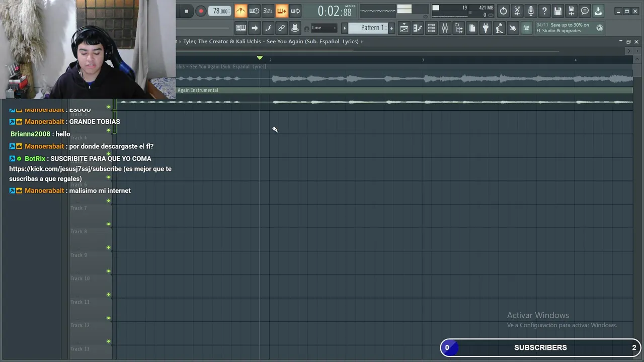Open the Line snap dropdown
Screen dimensions: 644x362
coord(324,28)
